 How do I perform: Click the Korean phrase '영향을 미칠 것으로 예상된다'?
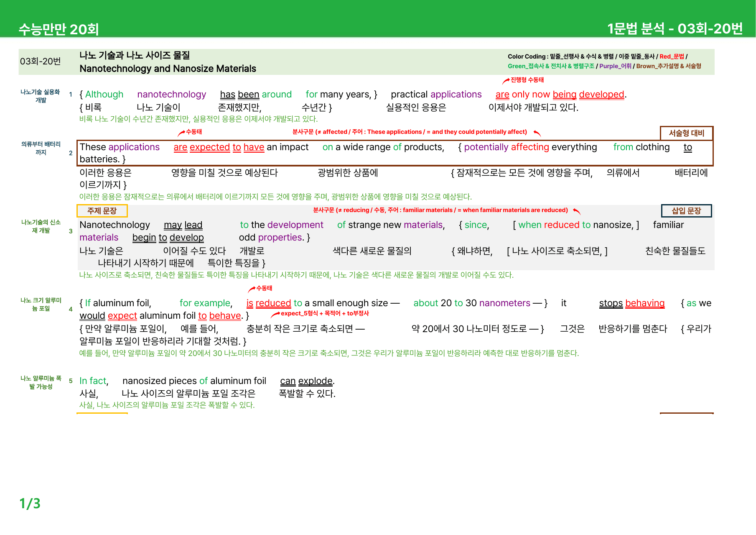point(224,173)
